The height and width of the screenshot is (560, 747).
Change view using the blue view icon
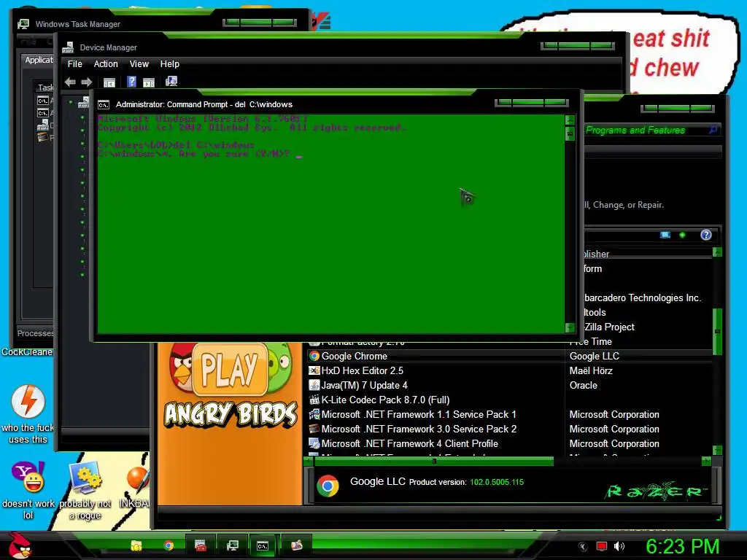(x=665, y=235)
